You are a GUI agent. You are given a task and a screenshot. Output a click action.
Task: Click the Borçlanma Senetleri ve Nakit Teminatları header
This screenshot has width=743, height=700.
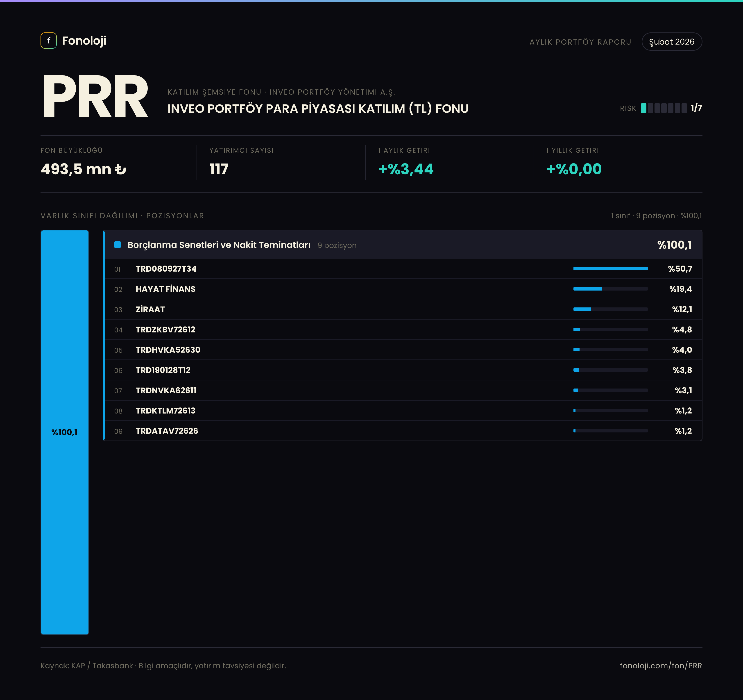(403, 245)
